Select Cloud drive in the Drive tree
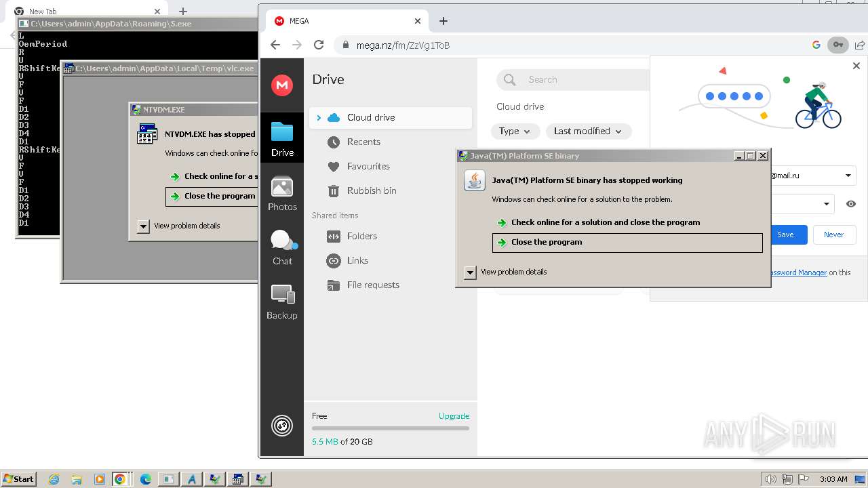This screenshot has width=868, height=488. pos(391,117)
